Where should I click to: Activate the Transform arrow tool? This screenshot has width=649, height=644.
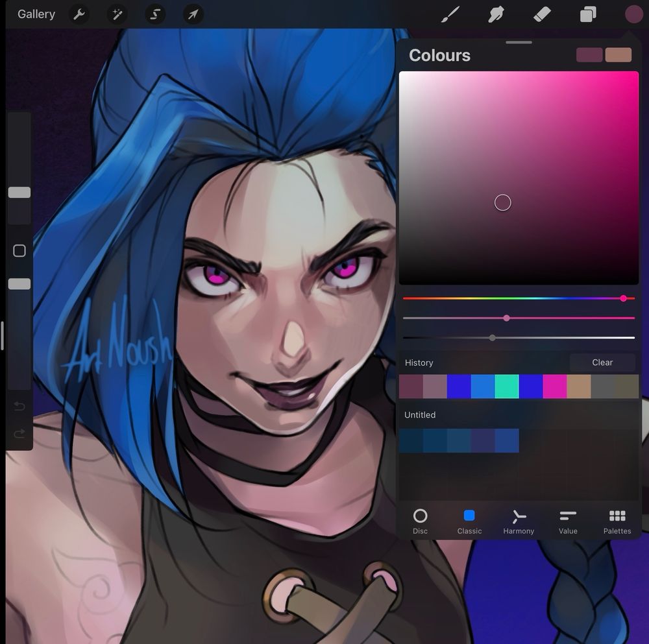tap(193, 14)
